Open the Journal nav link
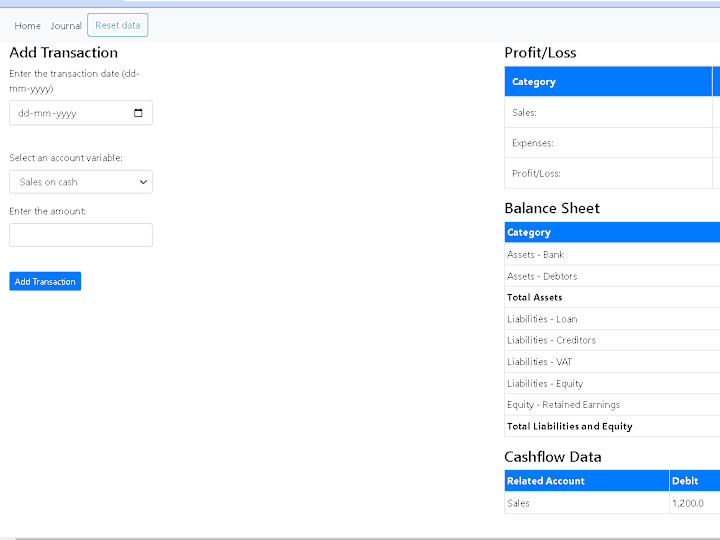The height and width of the screenshot is (540, 720). (x=66, y=26)
